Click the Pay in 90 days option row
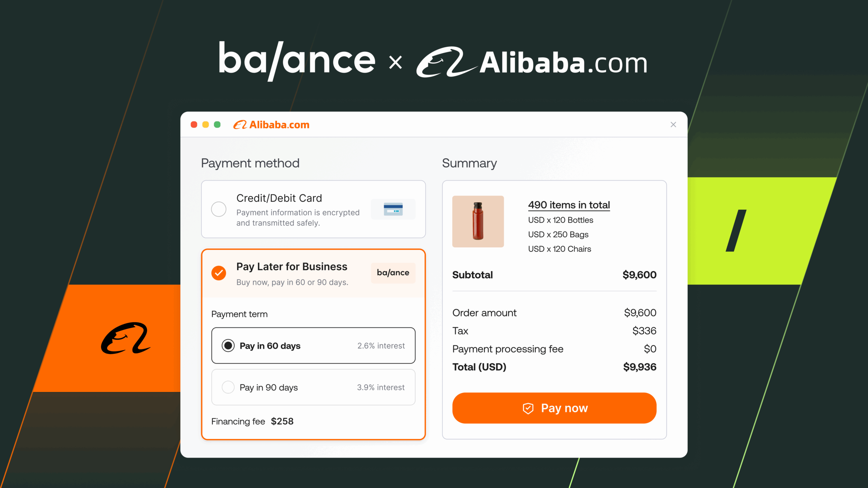 point(313,387)
